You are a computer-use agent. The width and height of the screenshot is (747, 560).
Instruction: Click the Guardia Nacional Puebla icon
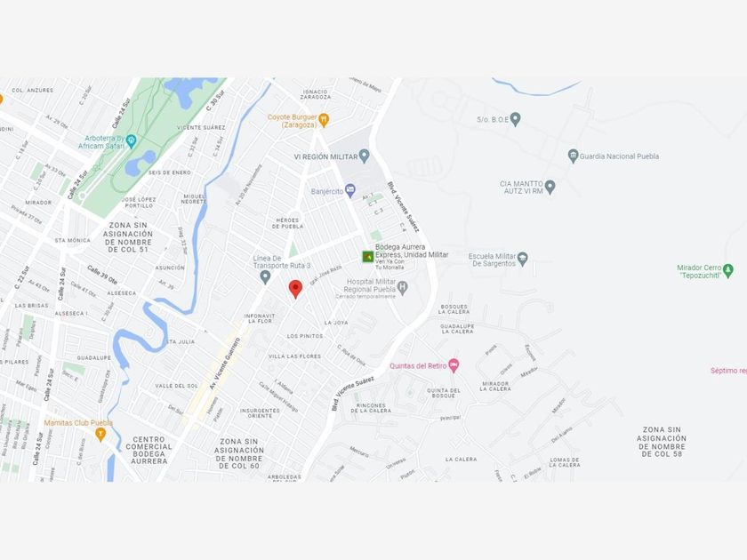(573, 156)
